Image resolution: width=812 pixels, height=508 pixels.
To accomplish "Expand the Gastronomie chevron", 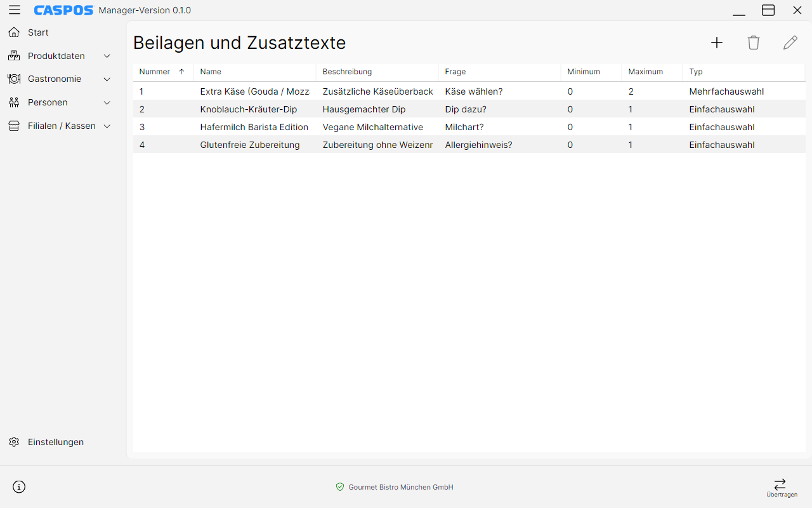I will [107, 79].
